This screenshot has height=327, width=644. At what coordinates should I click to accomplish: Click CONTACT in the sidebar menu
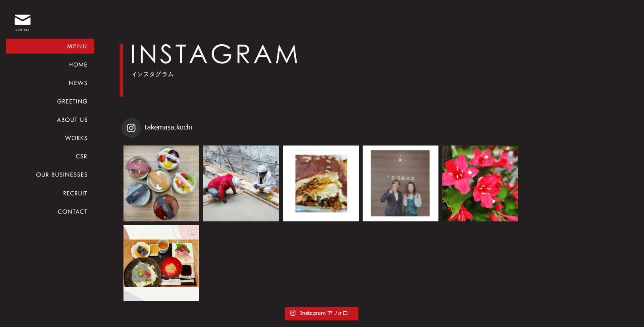(73, 212)
